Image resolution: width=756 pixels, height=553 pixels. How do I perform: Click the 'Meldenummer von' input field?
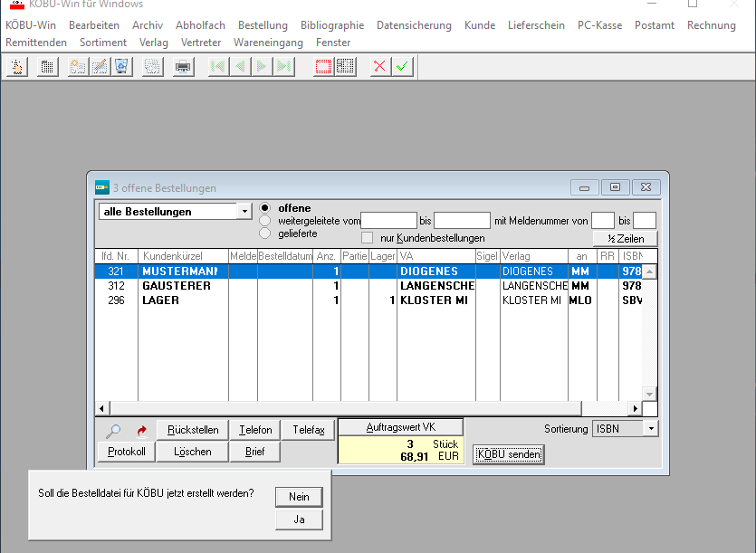pos(603,220)
